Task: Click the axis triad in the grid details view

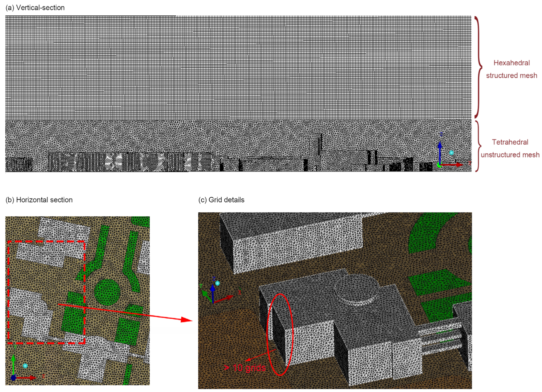Action: click(x=220, y=290)
